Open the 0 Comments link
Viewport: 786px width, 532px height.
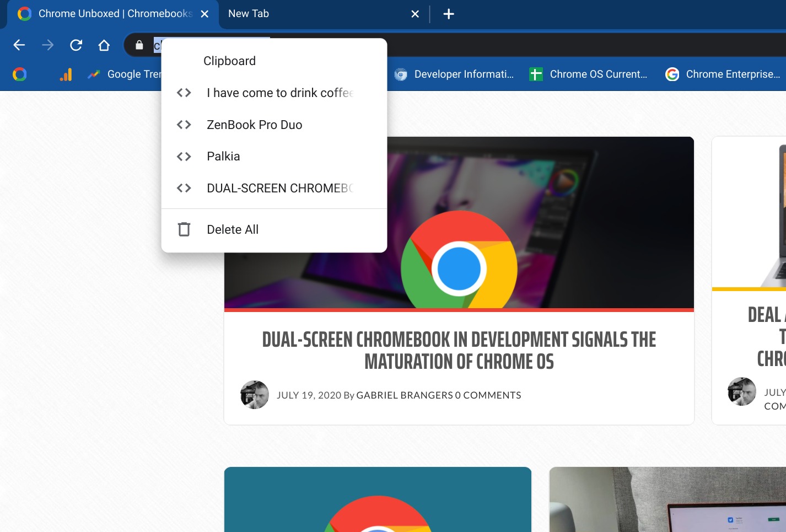[x=488, y=395]
